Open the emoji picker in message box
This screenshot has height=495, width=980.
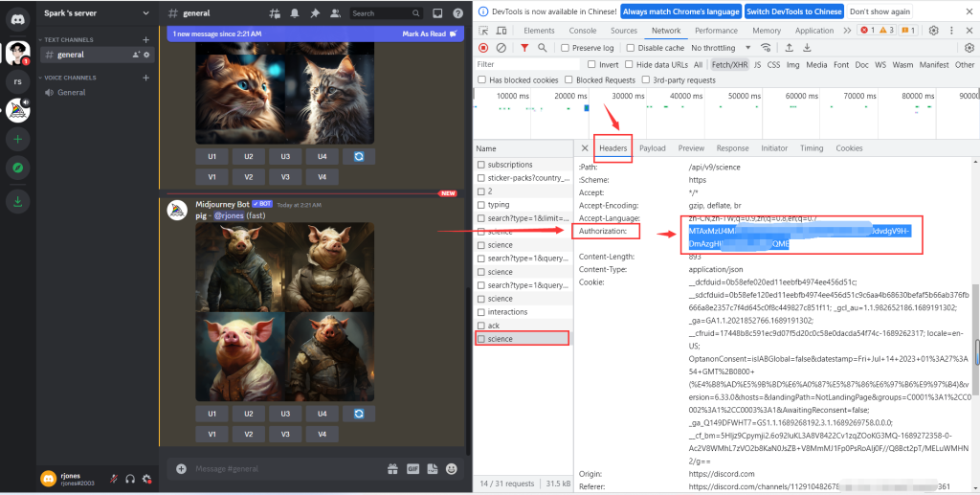[452, 469]
